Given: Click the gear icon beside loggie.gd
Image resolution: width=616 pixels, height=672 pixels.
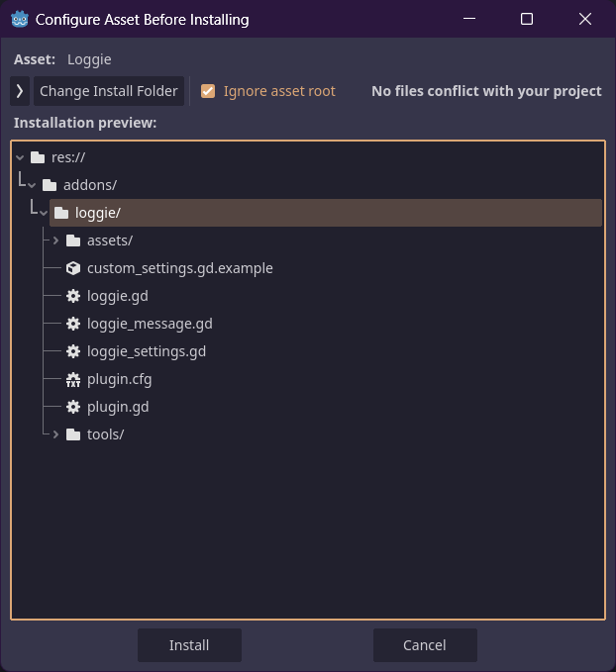Looking at the screenshot, I should coord(73,296).
